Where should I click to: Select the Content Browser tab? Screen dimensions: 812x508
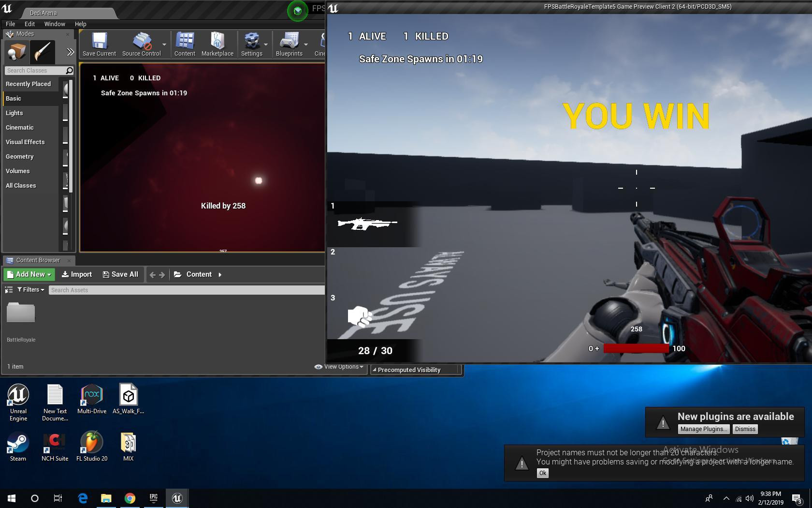[x=38, y=260]
